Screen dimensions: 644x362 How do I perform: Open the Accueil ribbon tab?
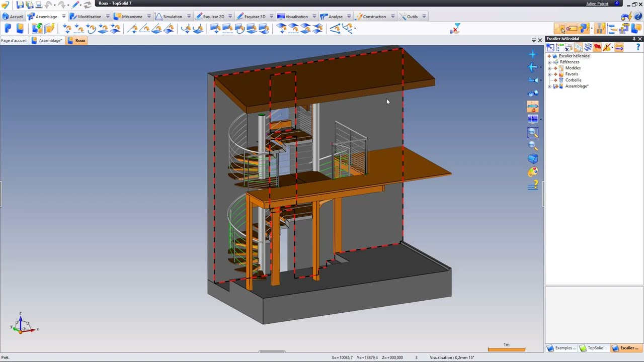tap(13, 17)
